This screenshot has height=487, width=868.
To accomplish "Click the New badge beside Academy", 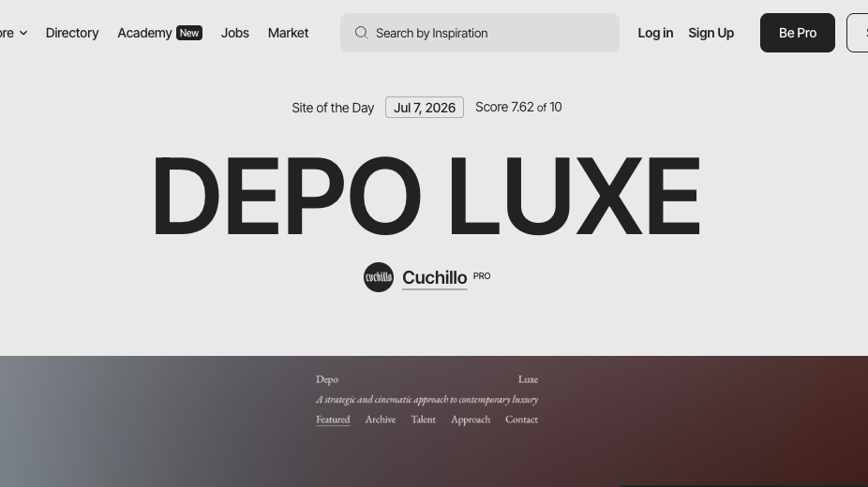I will [x=189, y=33].
